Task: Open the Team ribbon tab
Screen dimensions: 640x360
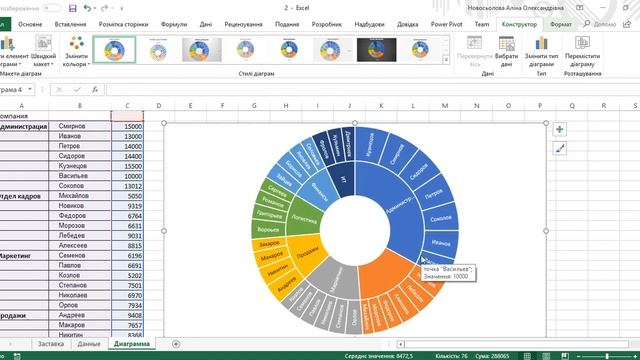Action: (482, 24)
